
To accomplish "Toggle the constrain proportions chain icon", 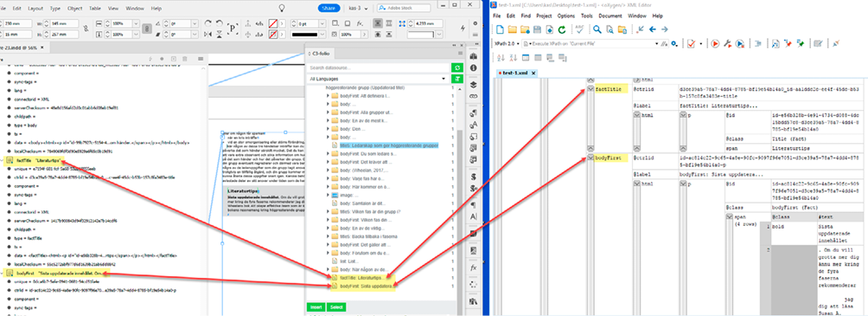I will coord(86,29).
